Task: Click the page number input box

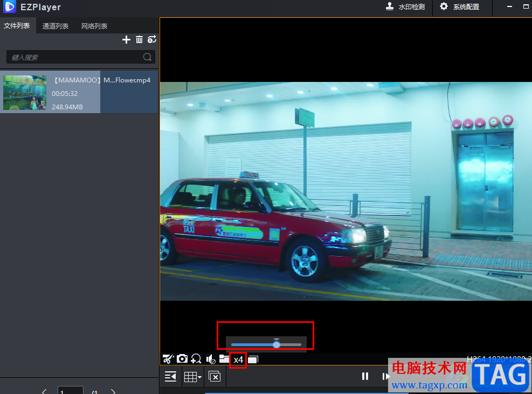Action: coord(71,390)
